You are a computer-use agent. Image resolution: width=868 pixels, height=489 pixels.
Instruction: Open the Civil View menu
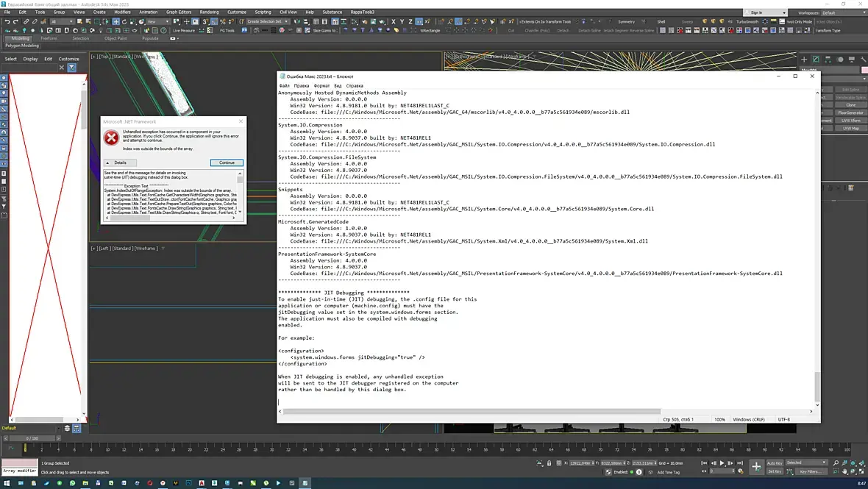click(288, 12)
